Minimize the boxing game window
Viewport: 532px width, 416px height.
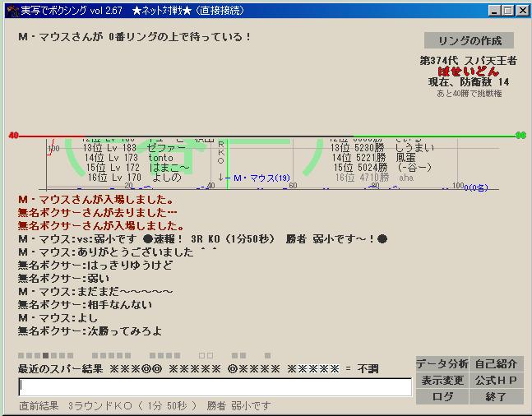tap(493, 10)
